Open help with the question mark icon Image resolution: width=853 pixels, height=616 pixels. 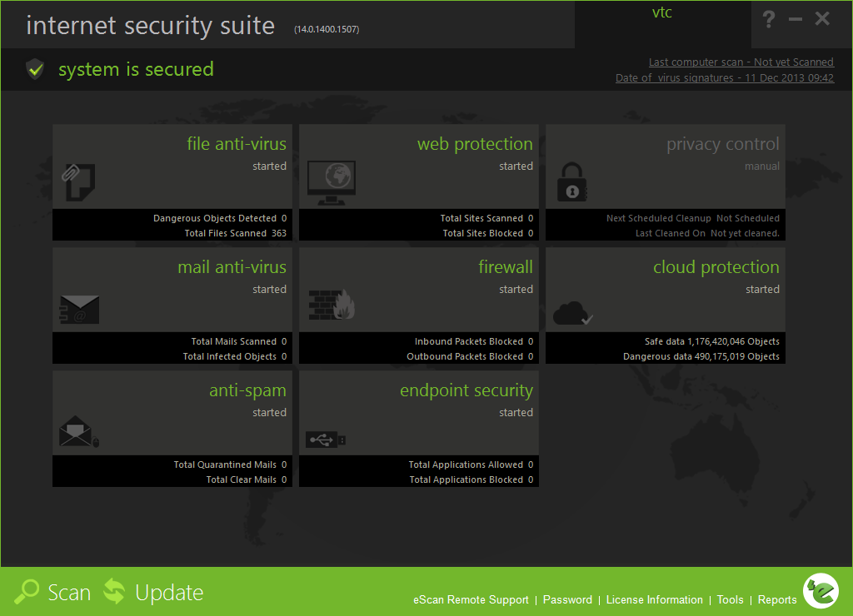point(769,19)
